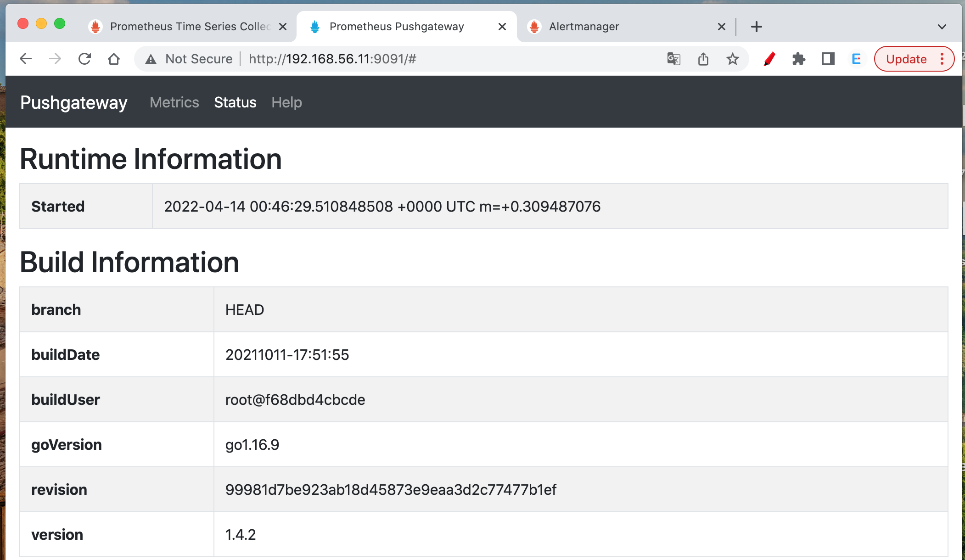
Task: Open the Chrome three-dot menu
Action: (942, 59)
